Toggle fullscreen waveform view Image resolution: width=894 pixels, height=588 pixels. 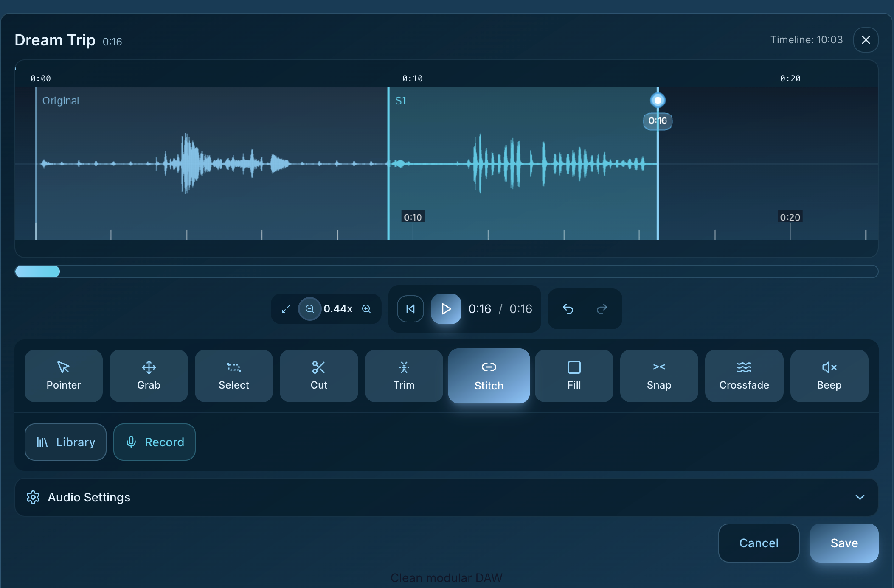tap(286, 309)
